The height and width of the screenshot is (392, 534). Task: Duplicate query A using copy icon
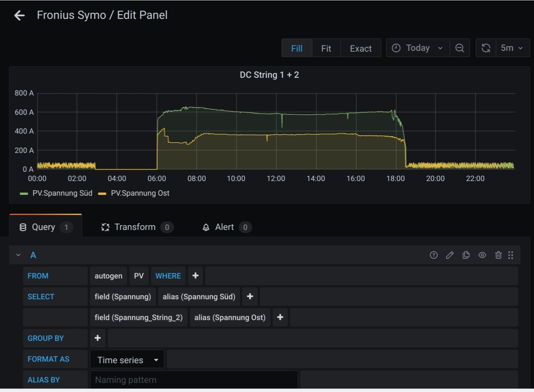(x=466, y=255)
